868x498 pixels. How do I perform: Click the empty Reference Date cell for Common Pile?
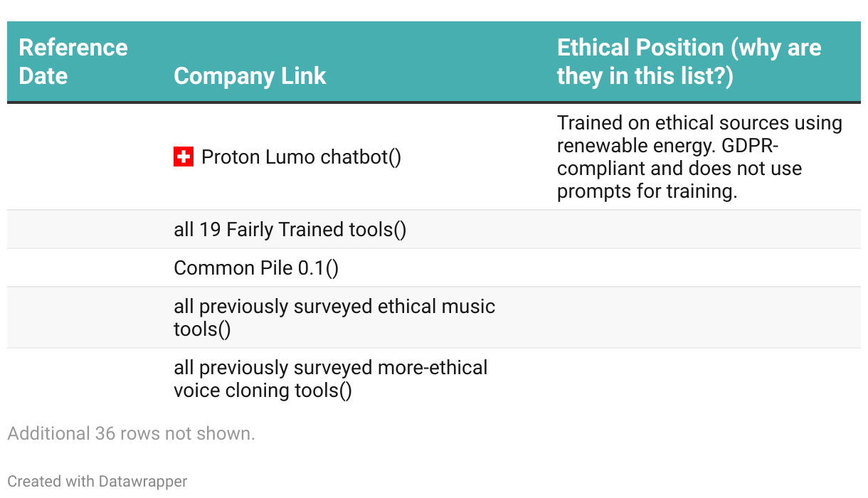[x=84, y=268]
